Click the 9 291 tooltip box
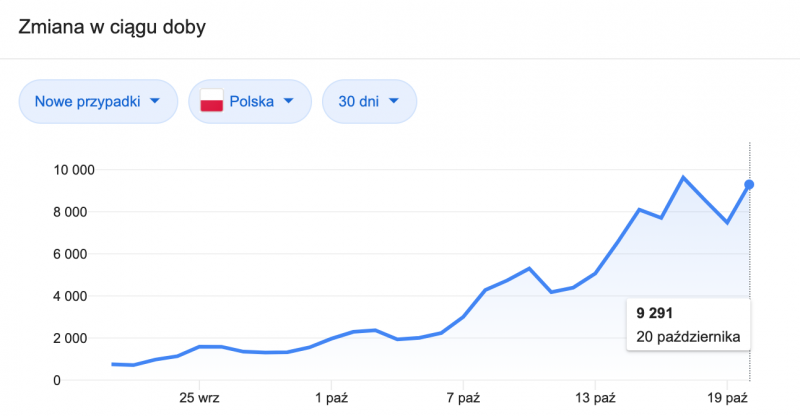Viewport: 800px width, 416px height. point(689,325)
